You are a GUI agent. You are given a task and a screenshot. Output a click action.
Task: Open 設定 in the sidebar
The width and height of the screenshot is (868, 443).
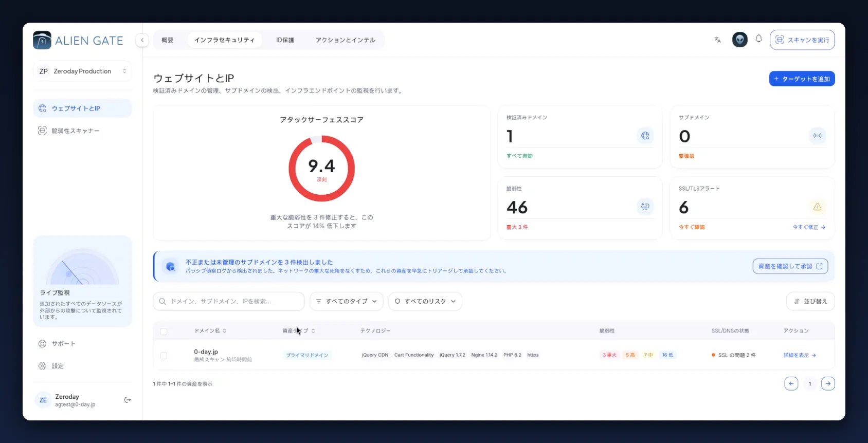(x=82, y=366)
